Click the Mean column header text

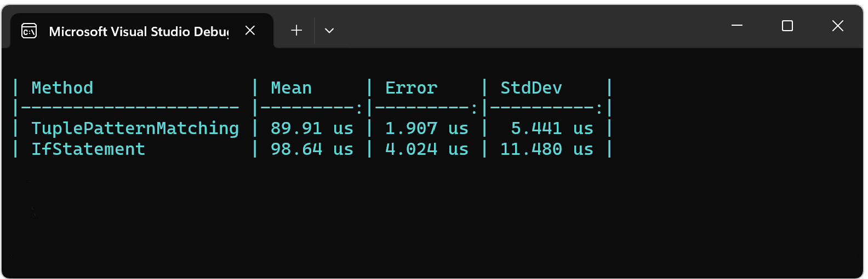coord(291,88)
